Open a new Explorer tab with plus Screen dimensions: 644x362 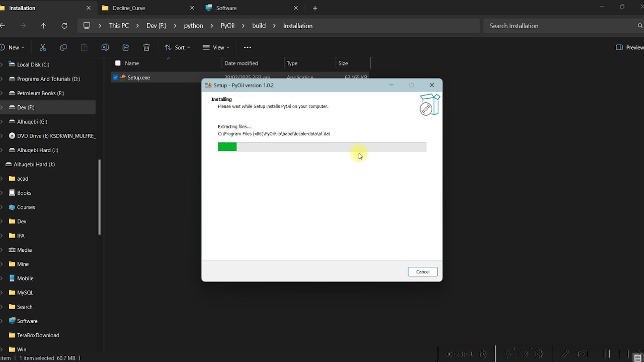pos(315,8)
